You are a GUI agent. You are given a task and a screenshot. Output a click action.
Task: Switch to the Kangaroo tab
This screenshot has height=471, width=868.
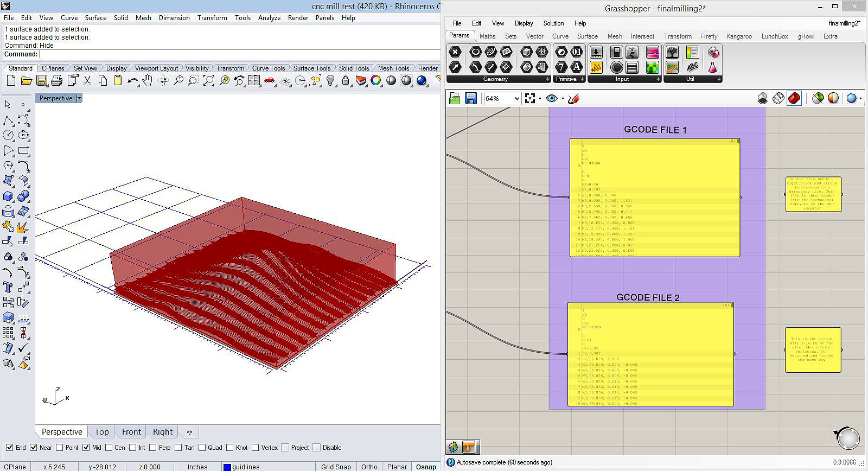point(739,36)
